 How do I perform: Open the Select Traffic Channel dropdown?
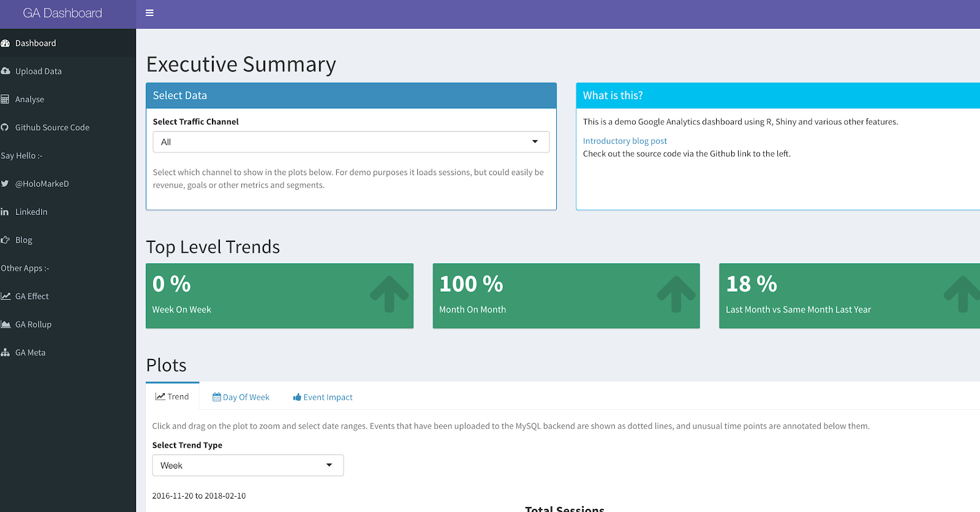tap(351, 142)
